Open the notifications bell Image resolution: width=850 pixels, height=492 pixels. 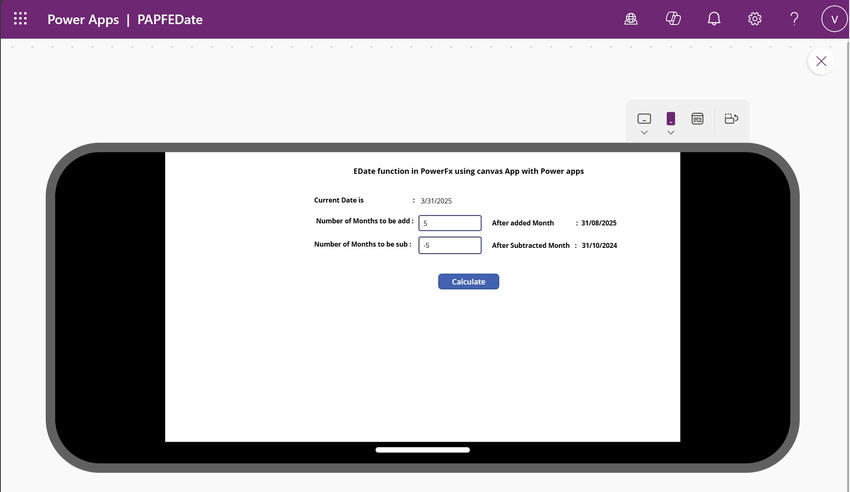coord(714,19)
